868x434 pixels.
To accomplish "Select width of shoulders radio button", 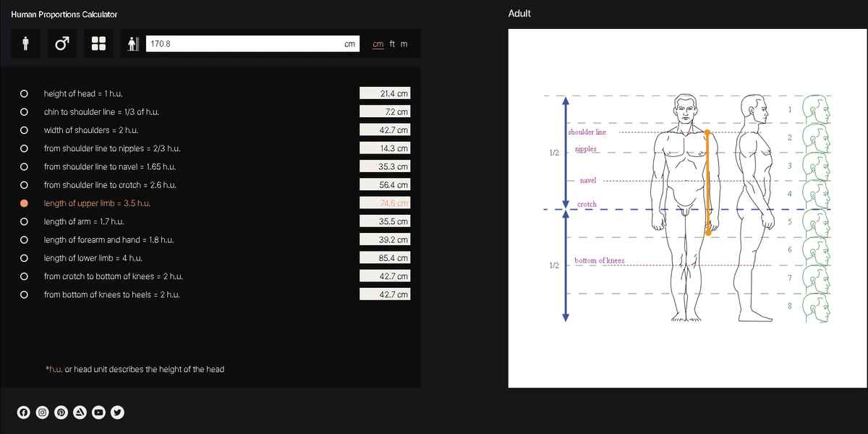I will 25,130.
